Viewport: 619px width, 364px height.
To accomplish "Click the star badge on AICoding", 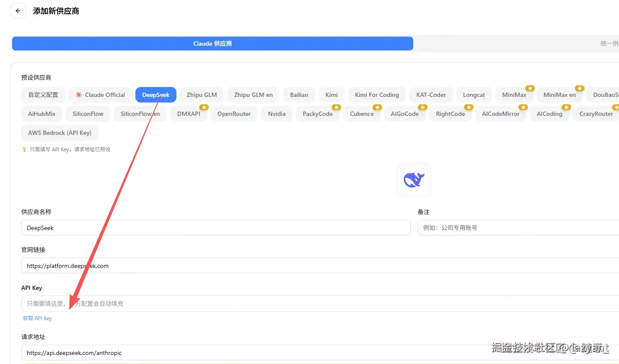I will [x=566, y=107].
